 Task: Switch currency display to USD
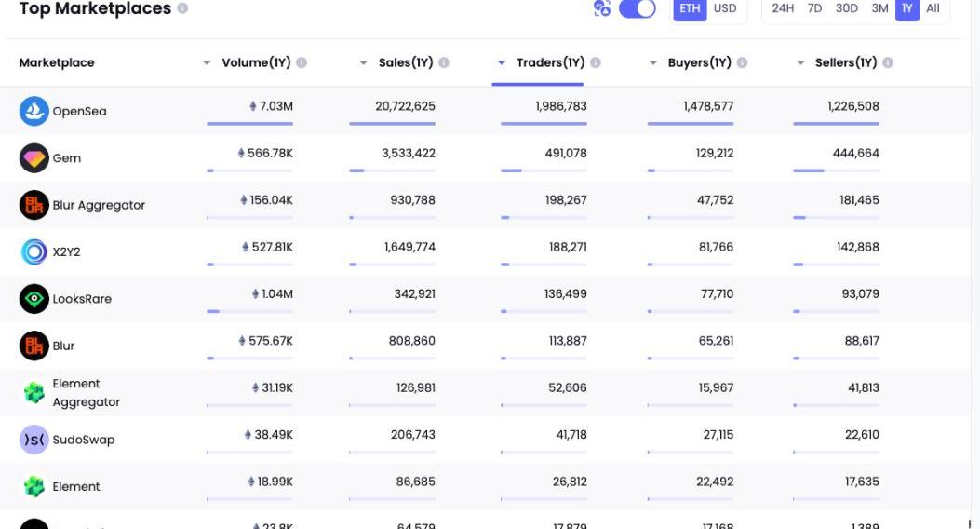click(725, 8)
